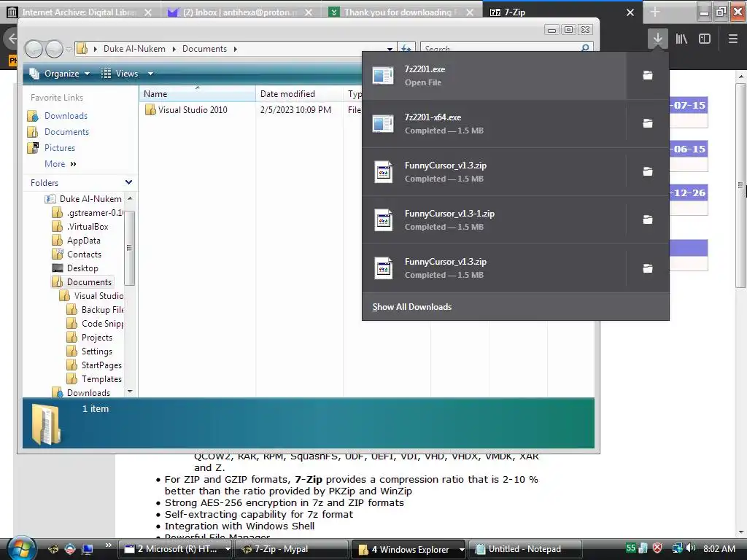The width and height of the screenshot is (747, 560).
Task: Click the volume icon in system tray
Action: [x=691, y=548]
